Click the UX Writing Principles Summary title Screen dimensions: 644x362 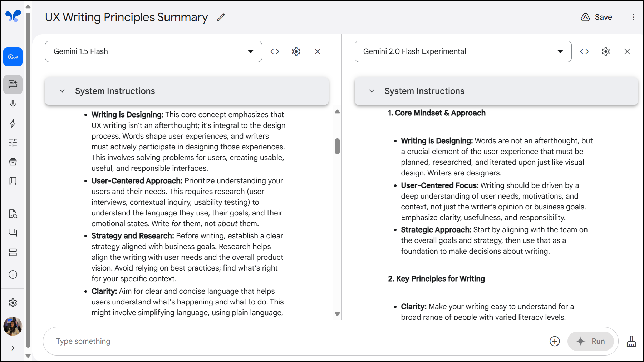(126, 17)
